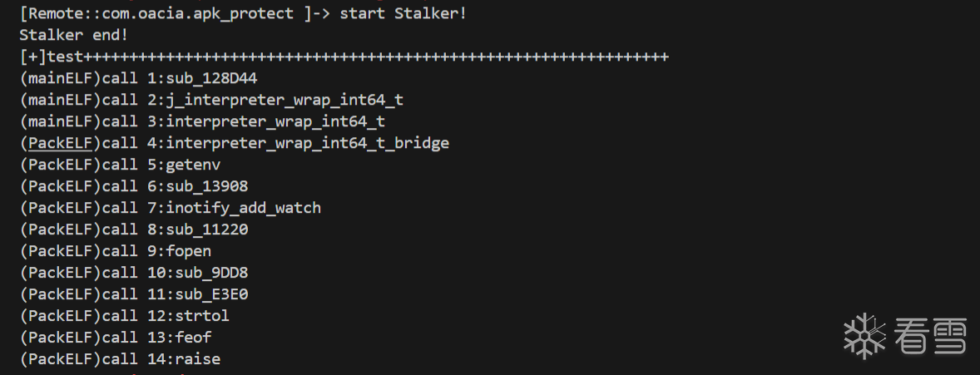Click the snowflake watermark logo
Viewport: 980px width, 375px height.
point(865,335)
